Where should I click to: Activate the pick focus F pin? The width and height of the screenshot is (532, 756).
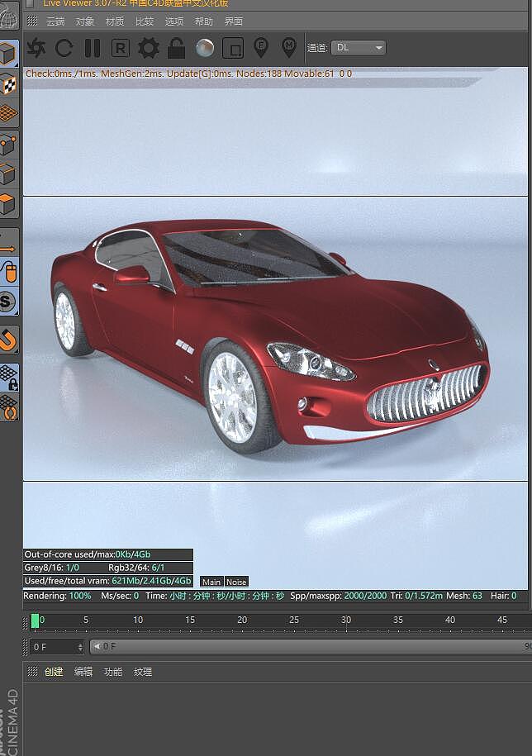[x=261, y=47]
